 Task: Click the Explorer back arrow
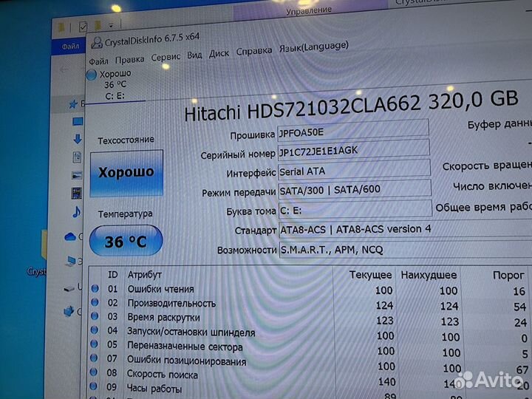click(x=64, y=69)
